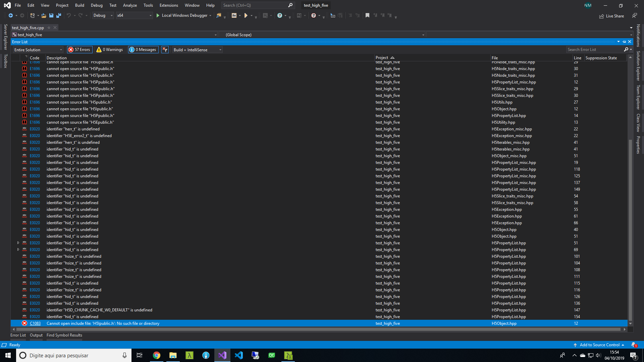The height and width of the screenshot is (362, 644).
Task: Start the Local Windows Debugger
Action: [x=181, y=15]
